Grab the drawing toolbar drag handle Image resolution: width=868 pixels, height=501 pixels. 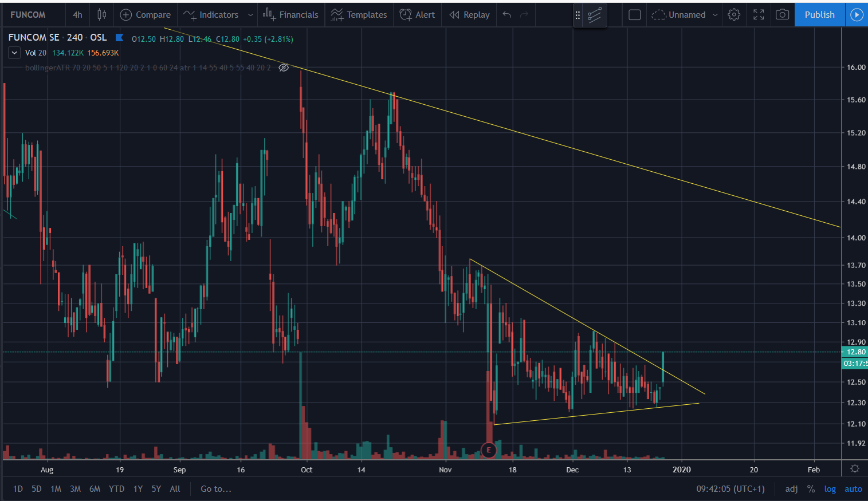[578, 15]
